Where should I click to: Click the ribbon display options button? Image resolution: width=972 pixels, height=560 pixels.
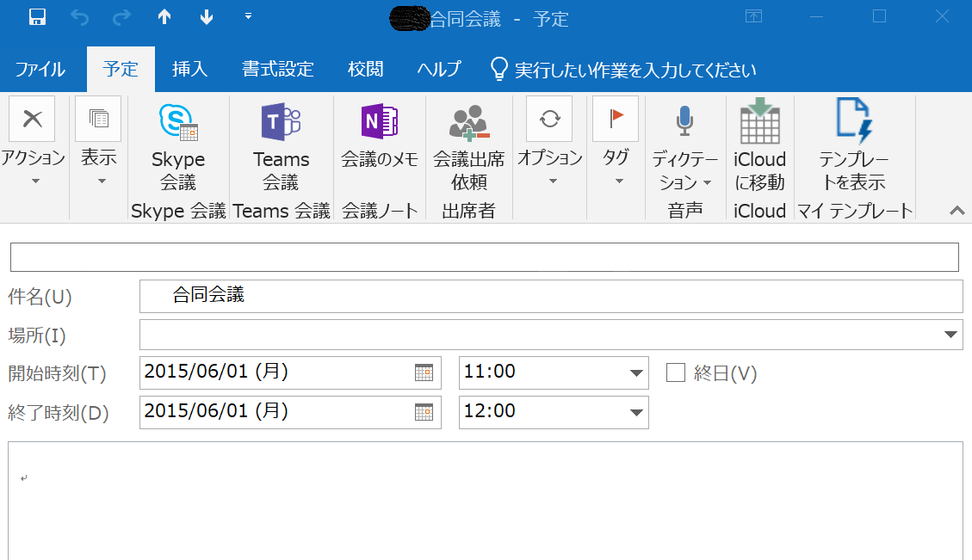[754, 16]
